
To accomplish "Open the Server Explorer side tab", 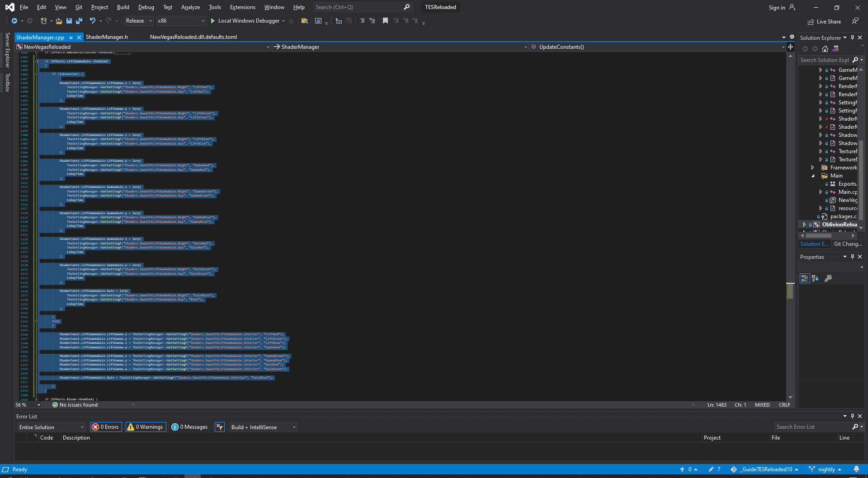I will pos(7,50).
